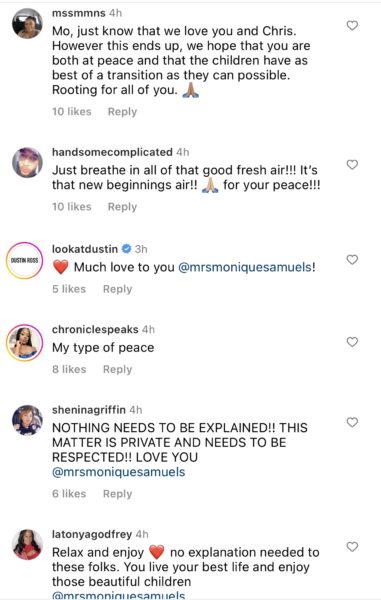View 10 likes on mssmmns comment
This screenshot has height=600, width=381.
click(72, 112)
